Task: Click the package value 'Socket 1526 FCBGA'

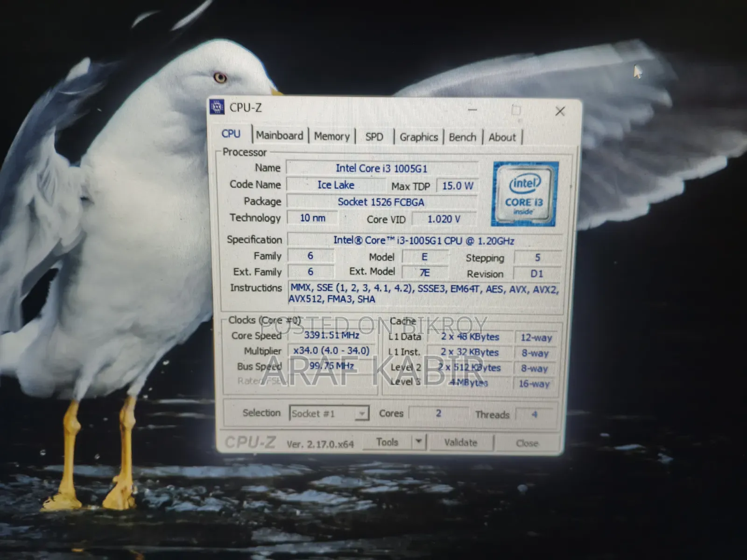Action: [382, 202]
